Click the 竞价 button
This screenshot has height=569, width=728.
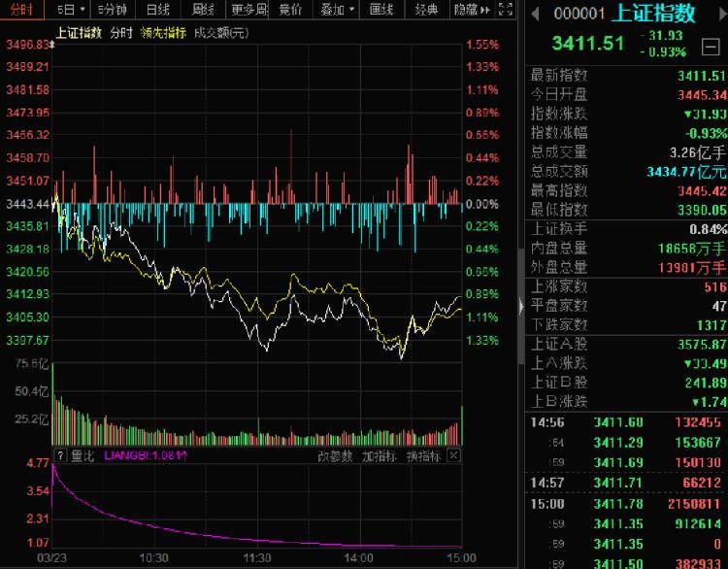(x=290, y=10)
